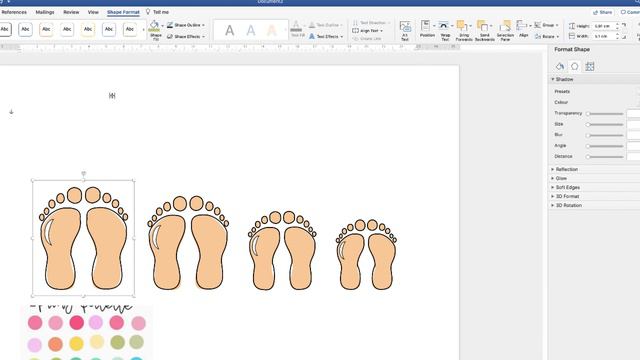The width and height of the screenshot is (640, 360).
Task: Click the shadow Blur slider
Action: tap(605, 135)
